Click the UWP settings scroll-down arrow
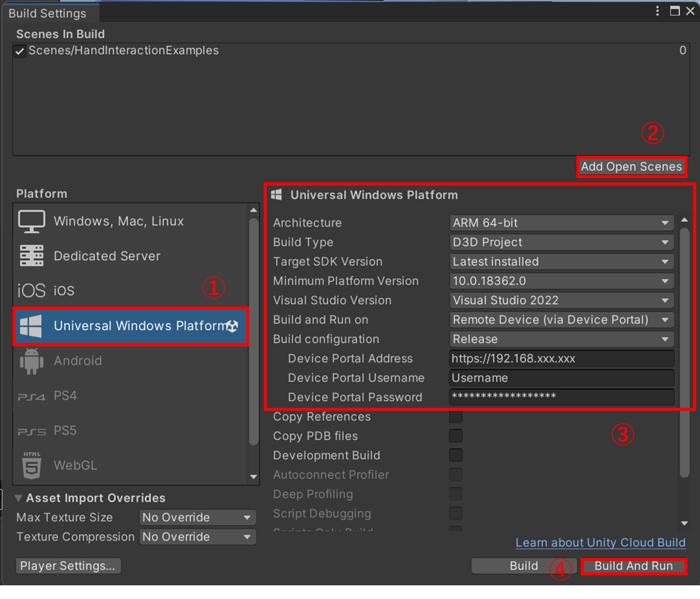The image size is (700, 599). tap(684, 523)
